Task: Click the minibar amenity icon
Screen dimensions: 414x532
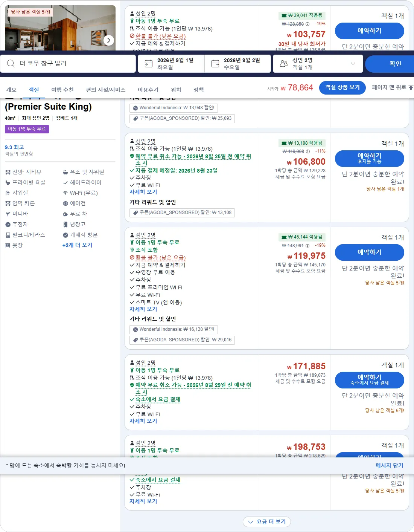Action: [x=8, y=214]
